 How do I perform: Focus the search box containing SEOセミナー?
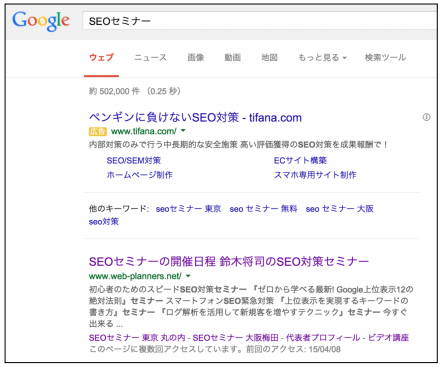coord(259,21)
